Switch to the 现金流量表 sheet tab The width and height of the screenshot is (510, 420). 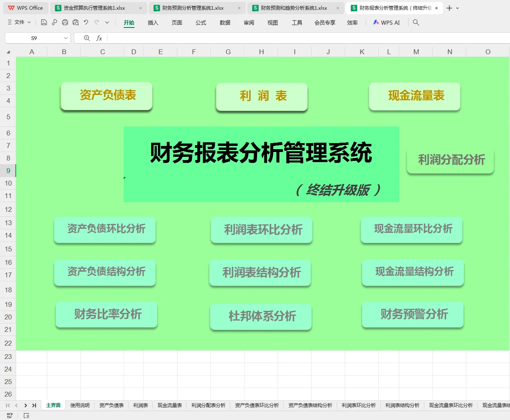169,405
